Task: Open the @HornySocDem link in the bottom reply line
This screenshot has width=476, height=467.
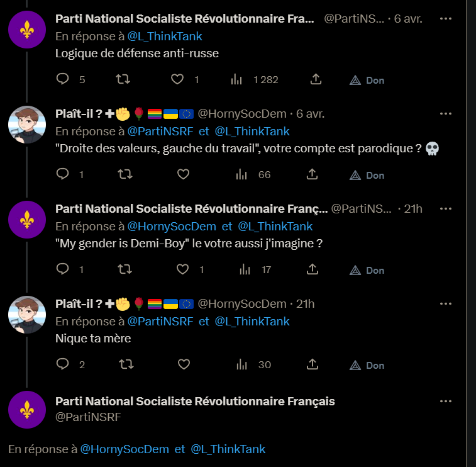Action: point(125,449)
